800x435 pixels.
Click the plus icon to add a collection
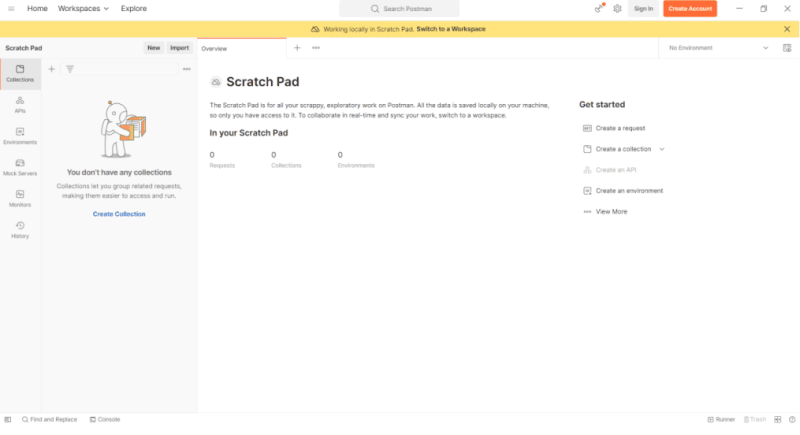[52, 69]
